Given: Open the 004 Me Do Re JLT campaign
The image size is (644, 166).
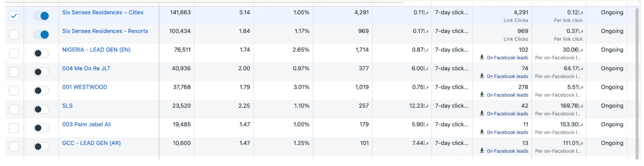Looking at the screenshot, I should pos(86,68).
